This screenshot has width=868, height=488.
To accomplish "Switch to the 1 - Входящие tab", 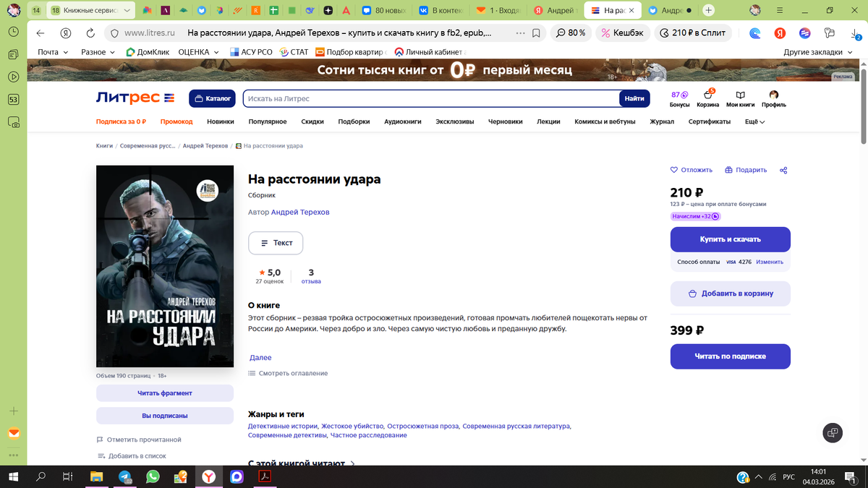I will [499, 10].
